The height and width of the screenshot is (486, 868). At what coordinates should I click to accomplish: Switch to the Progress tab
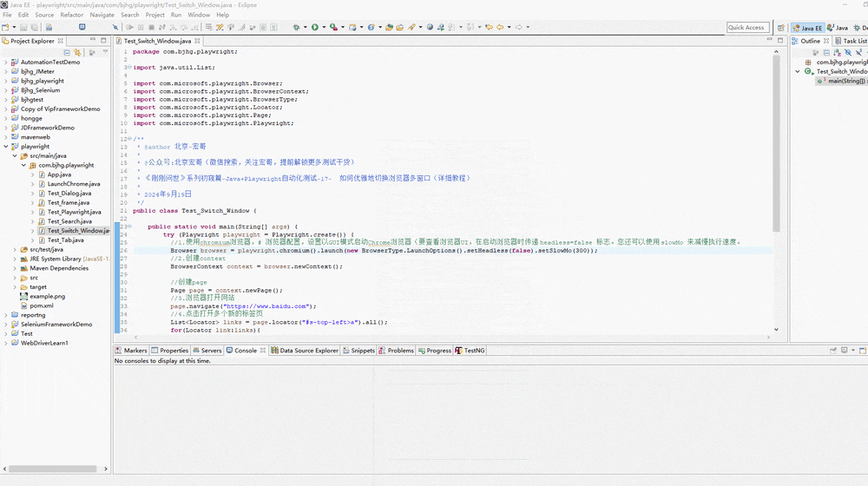pyautogui.click(x=435, y=351)
